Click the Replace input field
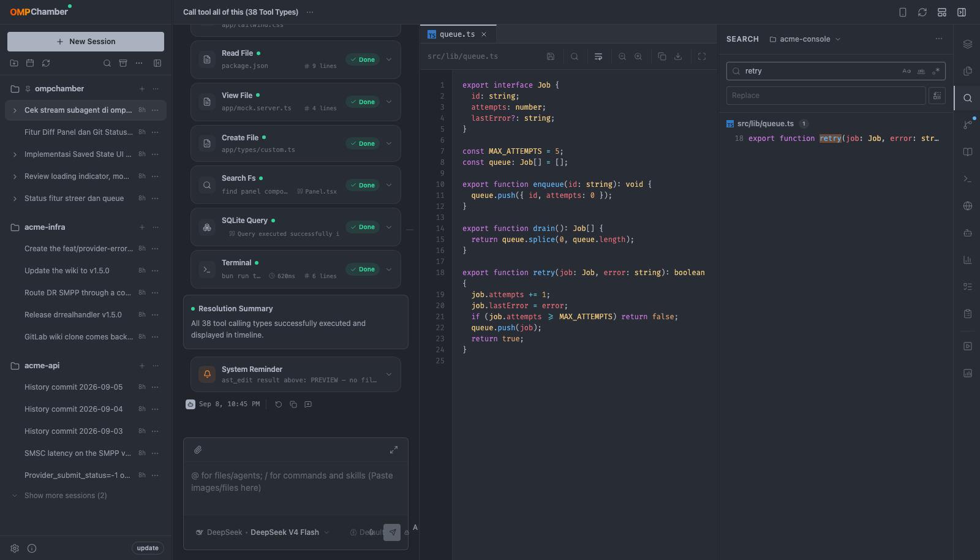Viewport: 980px width, 560px height. (x=826, y=96)
